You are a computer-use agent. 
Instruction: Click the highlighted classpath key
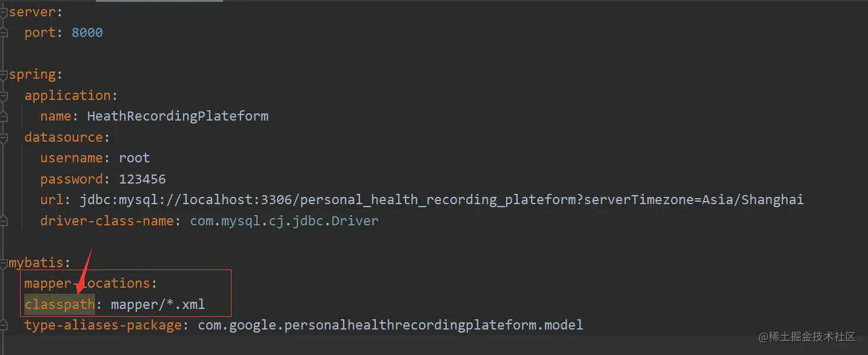59,304
